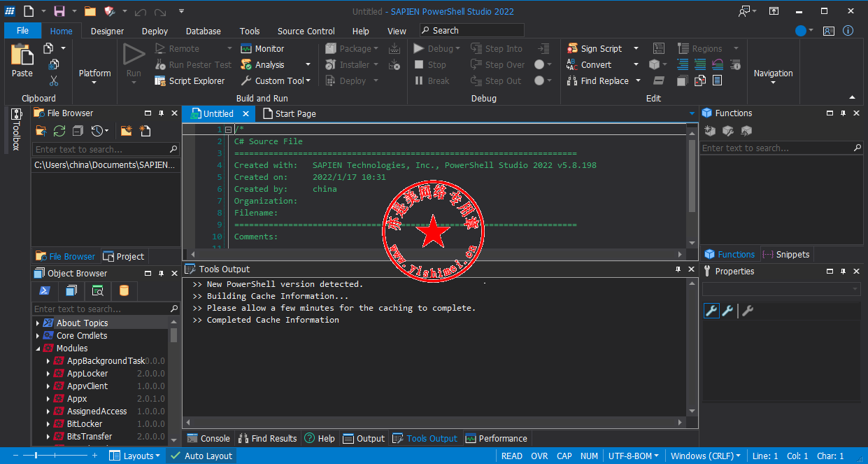The height and width of the screenshot is (464, 868).
Task: Click the Run Pester Test button
Action: click(193, 64)
